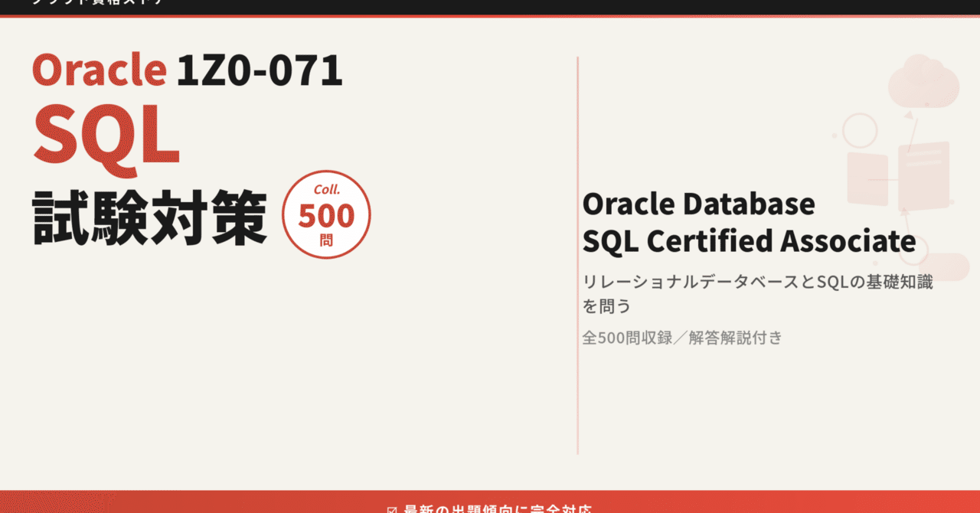
Task: Click the 'Oracle' red heading word
Action: coord(99,70)
